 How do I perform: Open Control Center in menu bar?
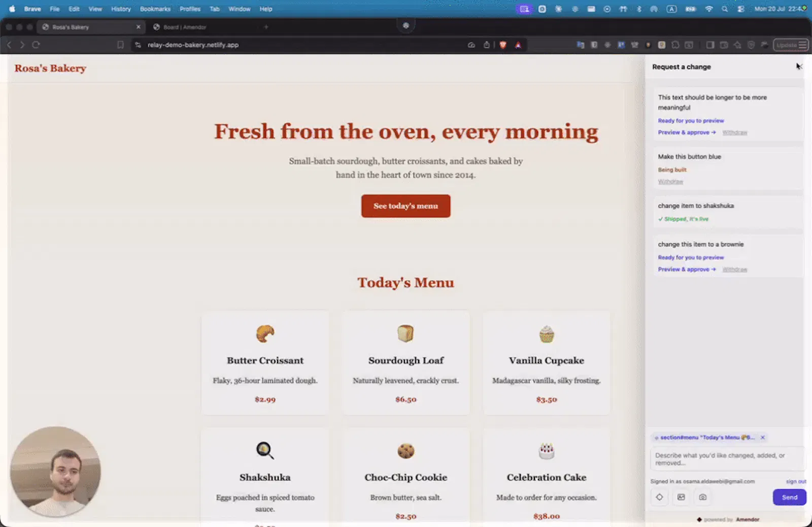point(740,9)
